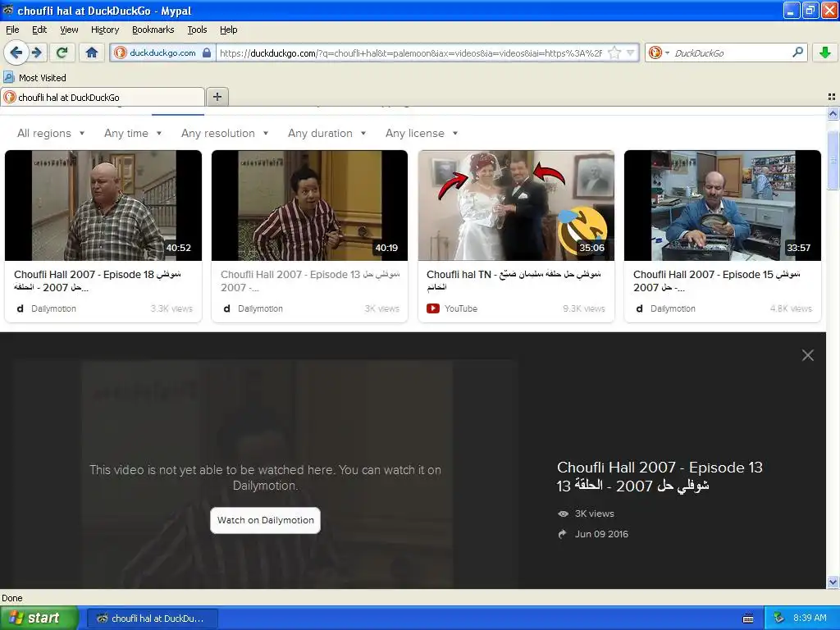
Task: Expand the Any duration filter
Action: 326,134
